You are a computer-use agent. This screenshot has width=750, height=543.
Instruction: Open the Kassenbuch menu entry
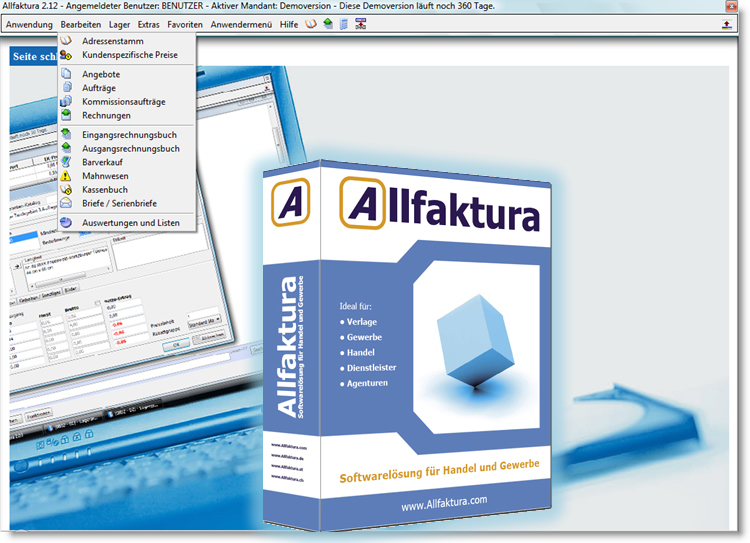click(127, 190)
